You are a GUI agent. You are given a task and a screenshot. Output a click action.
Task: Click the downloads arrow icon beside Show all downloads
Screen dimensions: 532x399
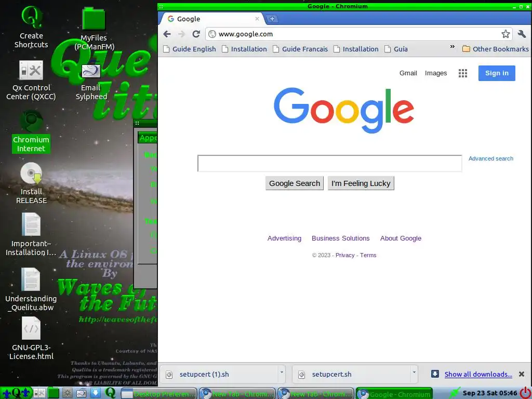[x=435, y=374]
